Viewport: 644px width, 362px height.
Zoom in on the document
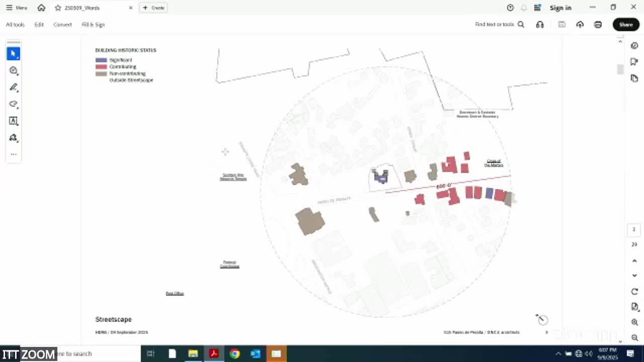click(634, 322)
